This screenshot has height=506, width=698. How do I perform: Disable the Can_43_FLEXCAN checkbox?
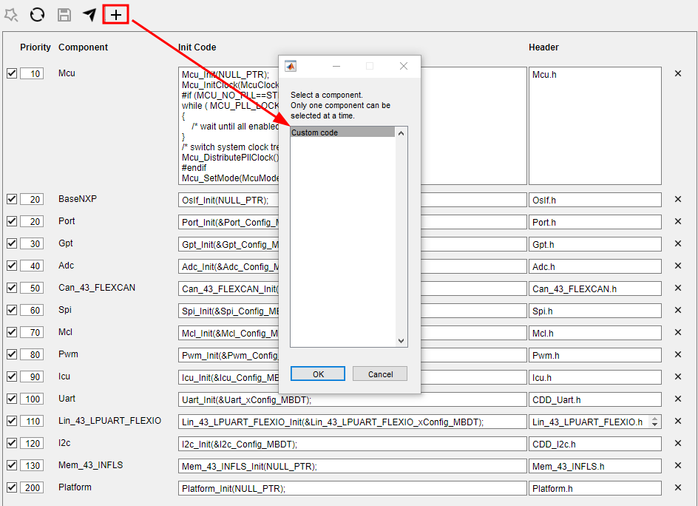[x=12, y=288]
